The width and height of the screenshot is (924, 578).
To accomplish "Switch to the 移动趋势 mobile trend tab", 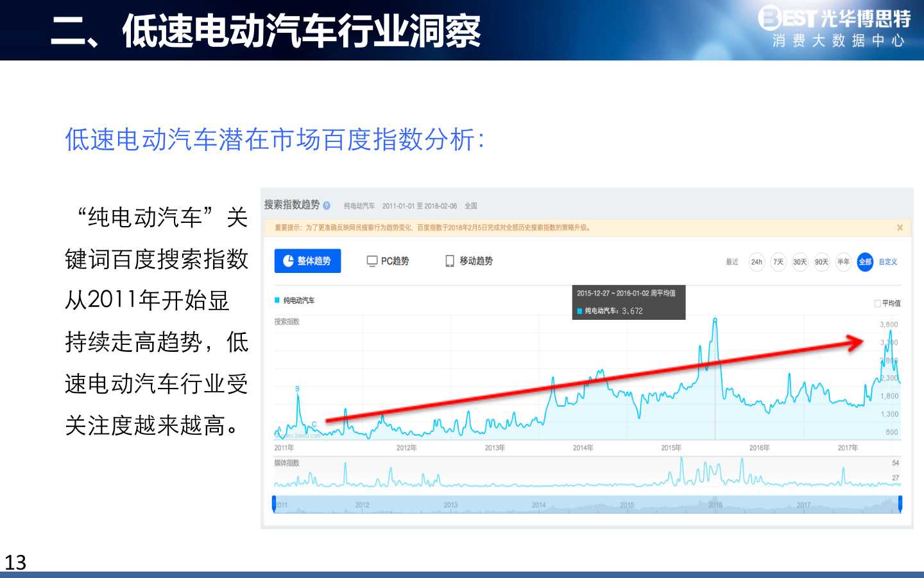I will pos(469,261).
